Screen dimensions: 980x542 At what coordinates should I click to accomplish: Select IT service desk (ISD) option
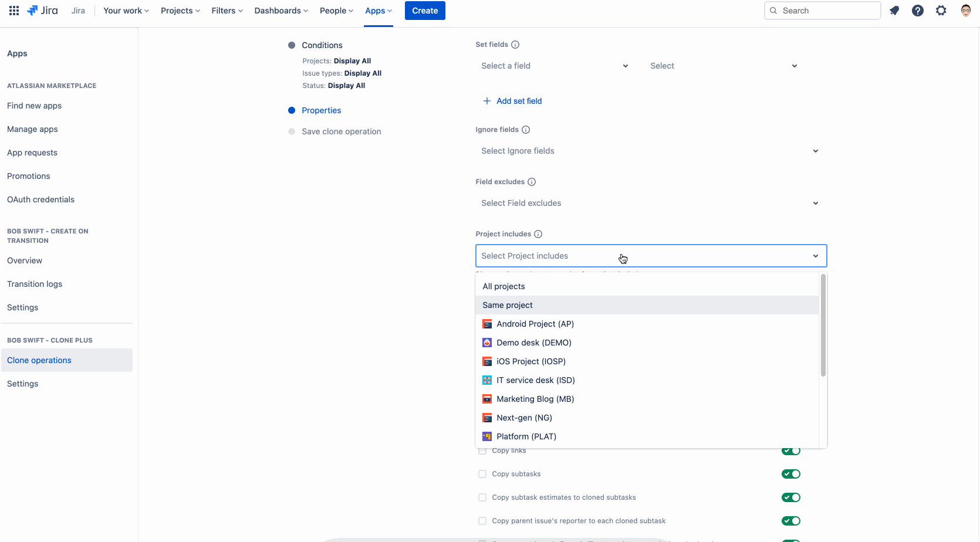point(647,380)
